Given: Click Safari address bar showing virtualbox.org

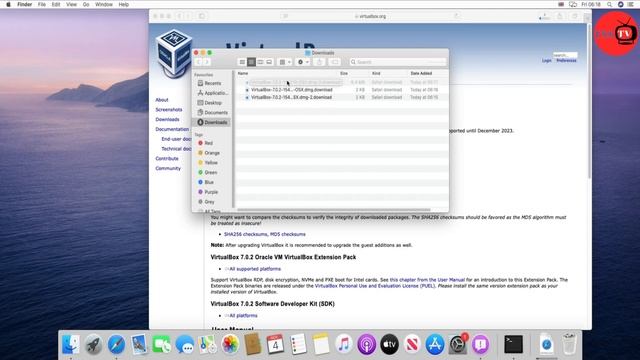Looking at the screenshot, I should [x=370, y=16].
